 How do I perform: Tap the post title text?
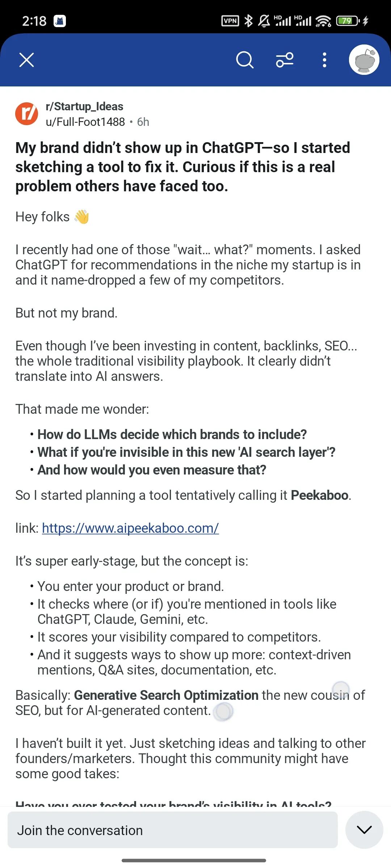click(x=183, y=167)
